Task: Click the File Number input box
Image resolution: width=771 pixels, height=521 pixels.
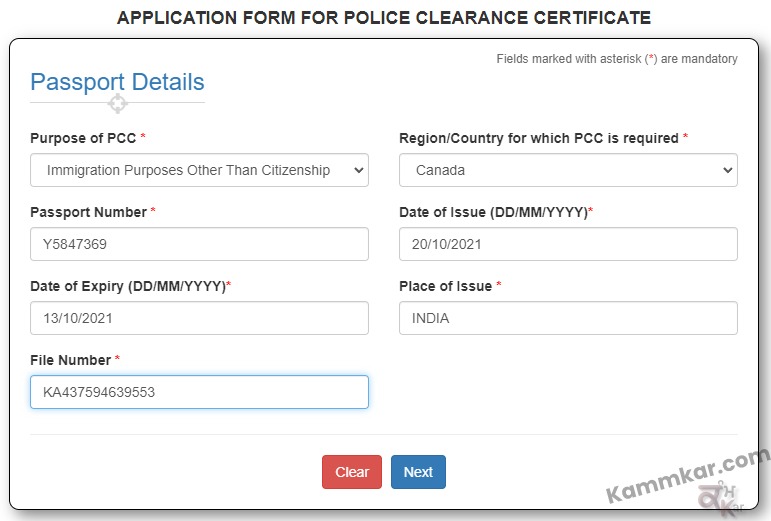Action: tap(199, 392)
